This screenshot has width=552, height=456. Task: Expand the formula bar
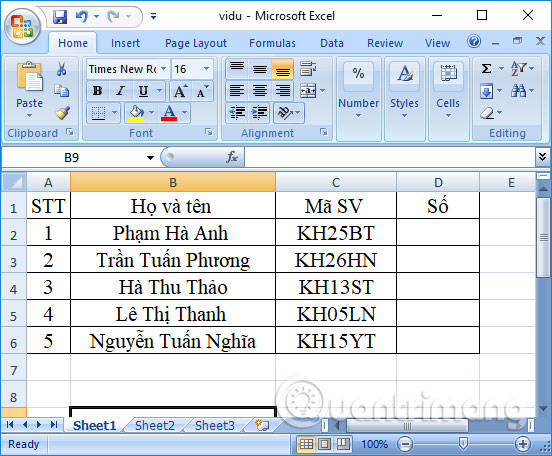click(542, 157)
